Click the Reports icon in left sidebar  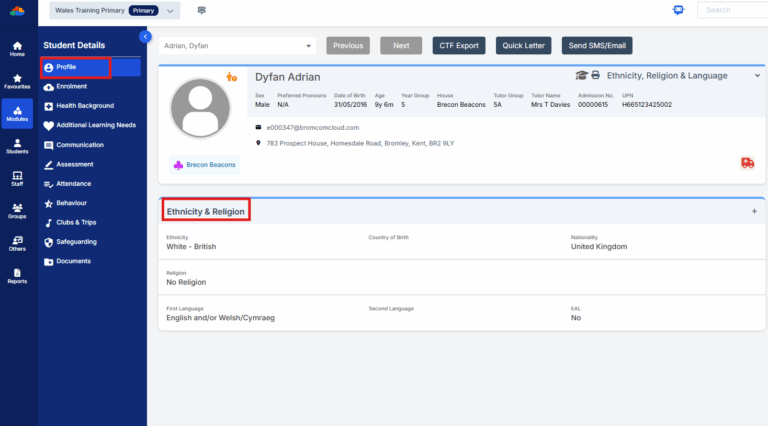17,275
